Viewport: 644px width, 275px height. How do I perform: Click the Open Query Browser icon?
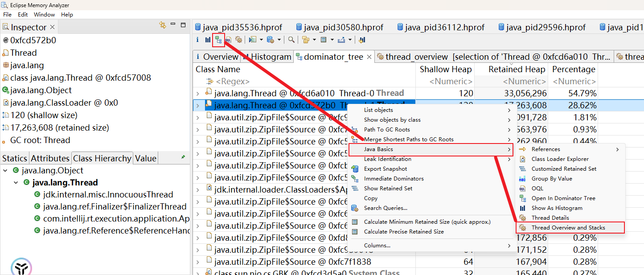coord(270,40)
